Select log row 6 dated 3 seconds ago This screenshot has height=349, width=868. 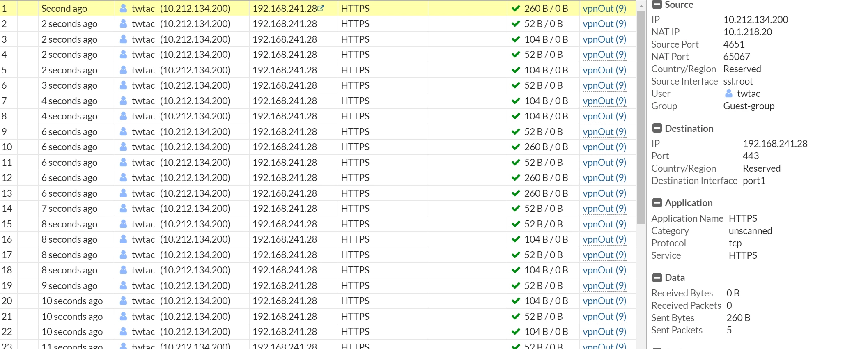(x=318, y=85)
